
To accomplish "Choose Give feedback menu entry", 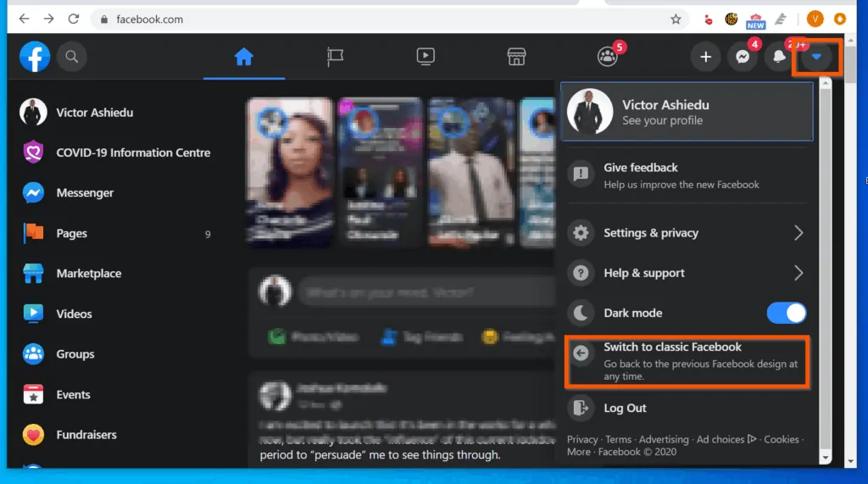I will pyautogui.click(x=687, y=175).
